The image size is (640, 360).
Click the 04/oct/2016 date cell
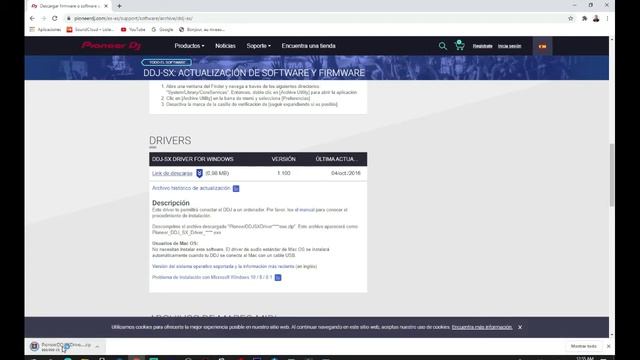coord(346,173)
